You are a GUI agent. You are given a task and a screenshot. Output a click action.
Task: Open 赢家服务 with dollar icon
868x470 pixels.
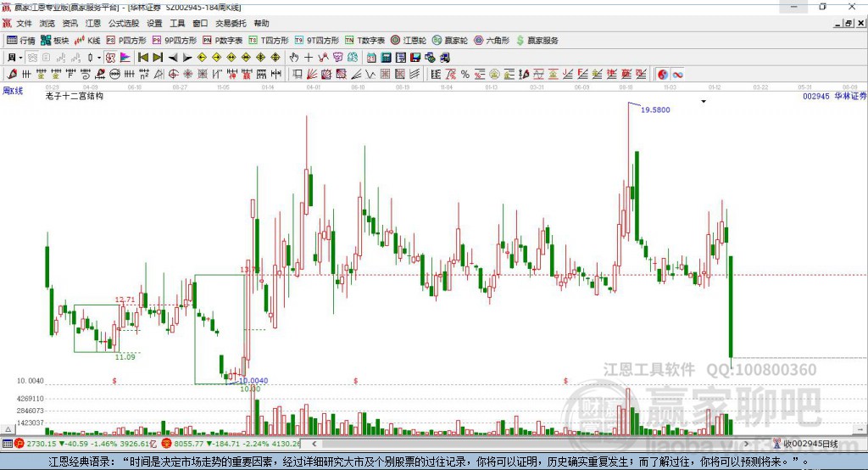[537, 41]
